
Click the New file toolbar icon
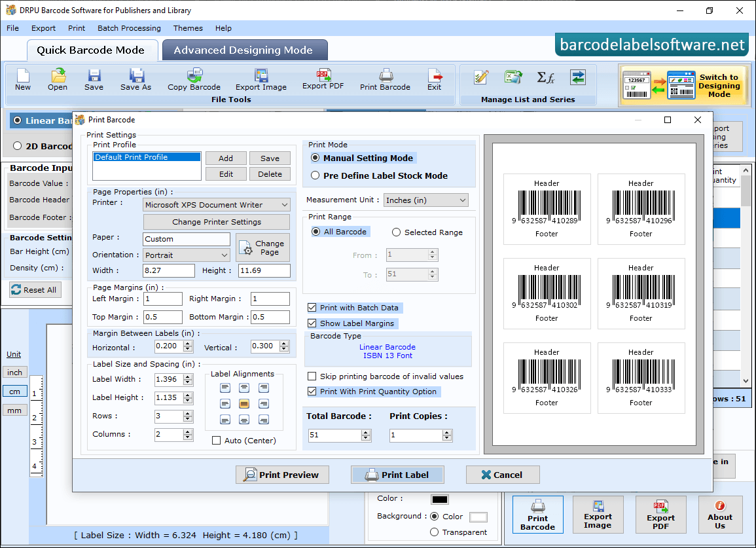(x=23, y=80)
